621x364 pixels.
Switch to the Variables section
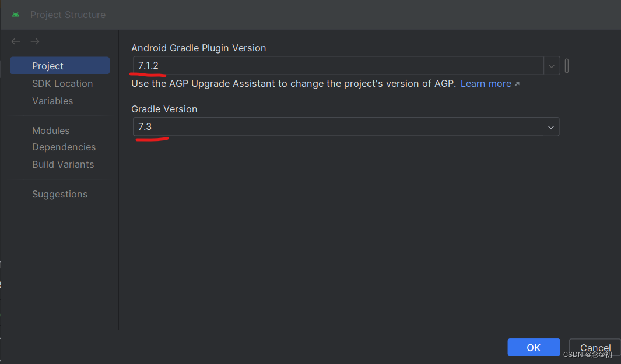click(52, 101)
